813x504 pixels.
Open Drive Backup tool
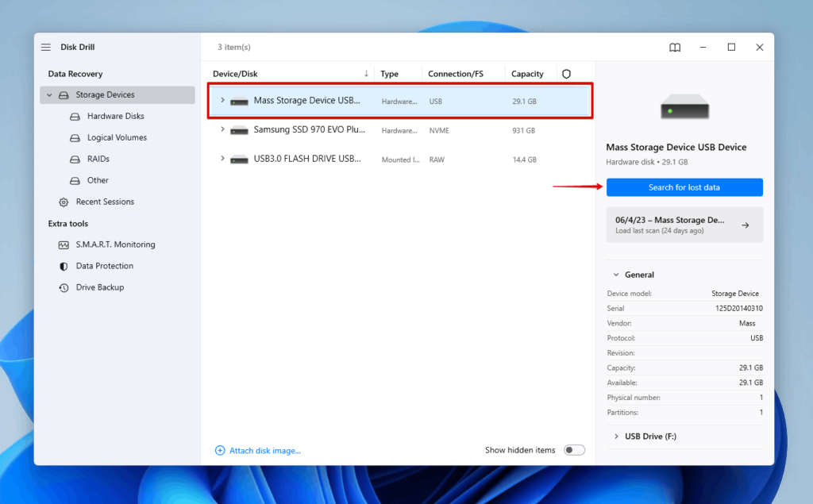[x=99, y=287]
